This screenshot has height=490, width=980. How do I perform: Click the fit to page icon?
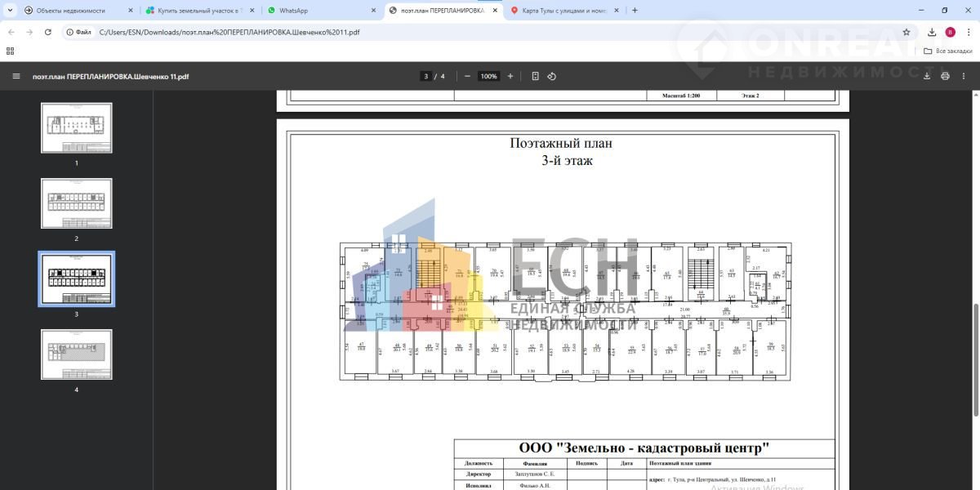(535, 76)
